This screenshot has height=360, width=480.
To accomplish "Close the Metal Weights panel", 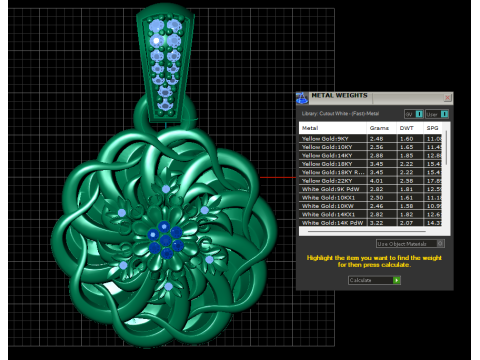I will (447, 97).
